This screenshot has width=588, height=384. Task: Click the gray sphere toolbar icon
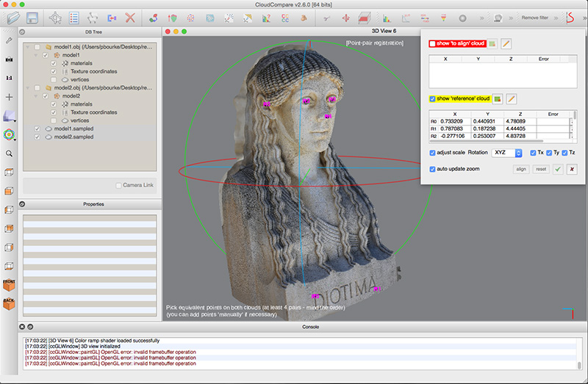pos(463,18)
